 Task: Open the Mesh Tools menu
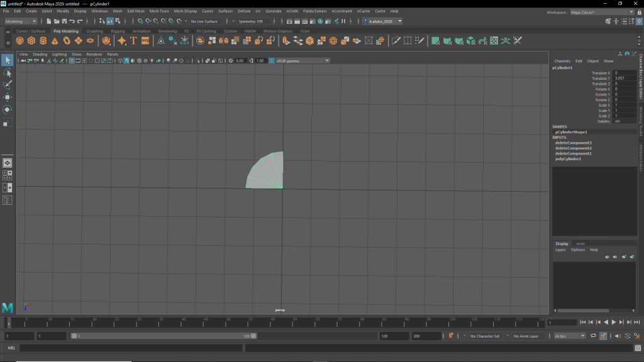point(159,11)
